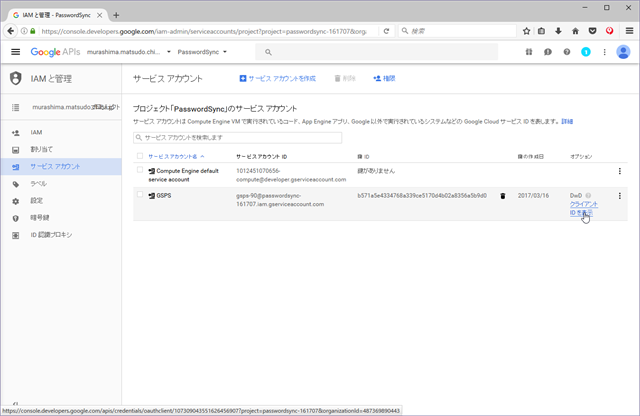
Task: Open the help question mark icon
Action: [x=567, y=52]
